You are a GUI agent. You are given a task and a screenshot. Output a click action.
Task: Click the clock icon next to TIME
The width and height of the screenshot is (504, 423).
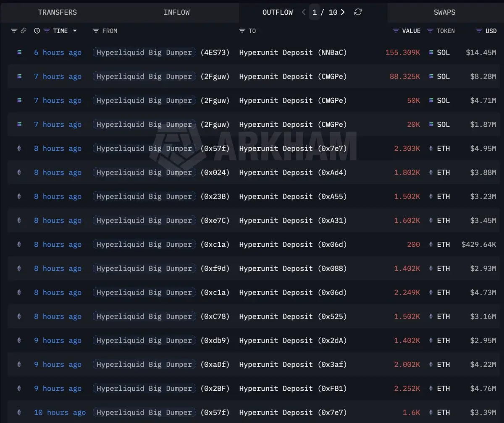click(x=37, y=31)
